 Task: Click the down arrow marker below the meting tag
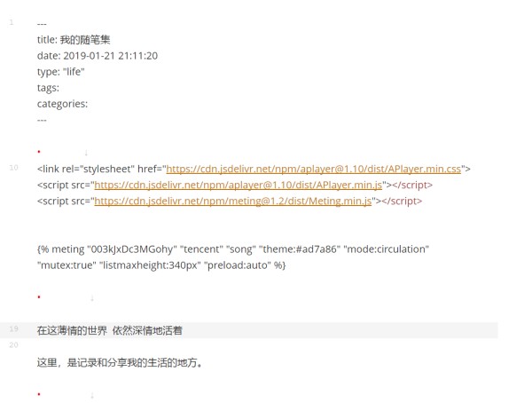coord(92,297)
